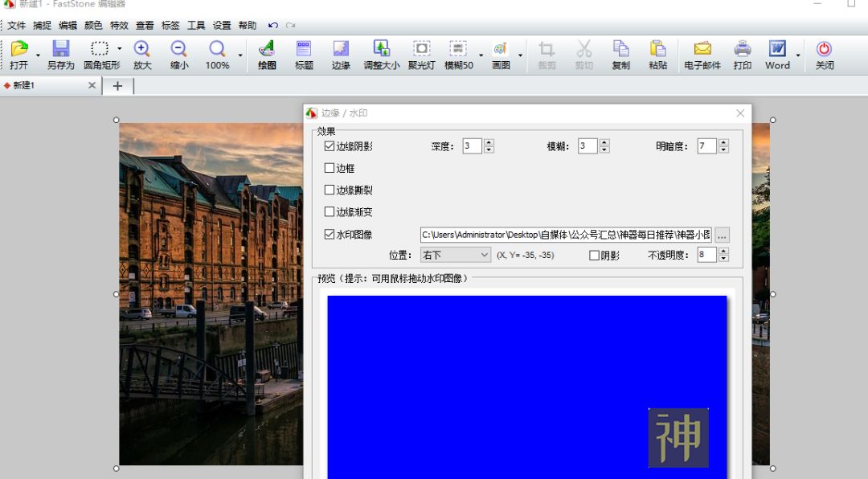The width and height of the screenshot is (868, 479).
Task: Click the 神 watermark in preview
Action: (678, 437)
